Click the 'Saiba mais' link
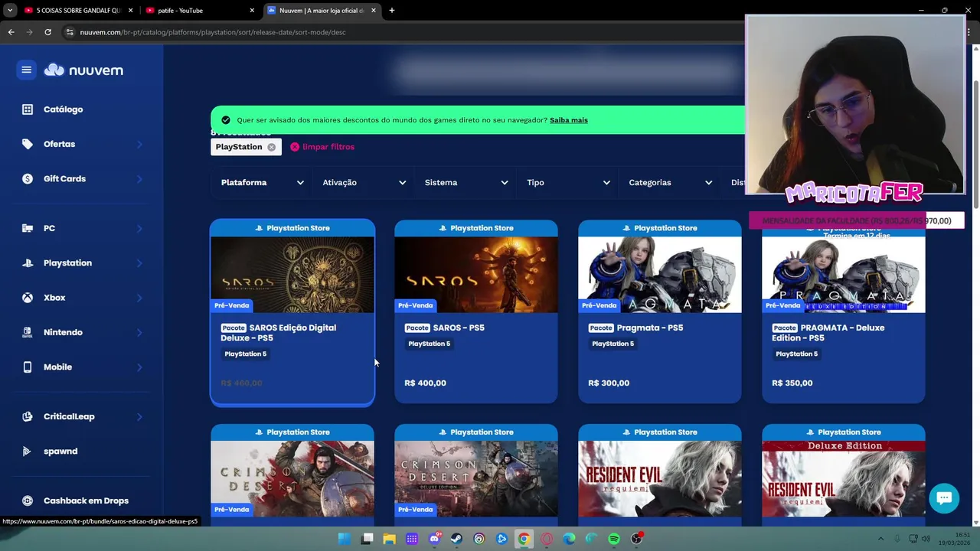The image size is (980, 551). point(569,120)
